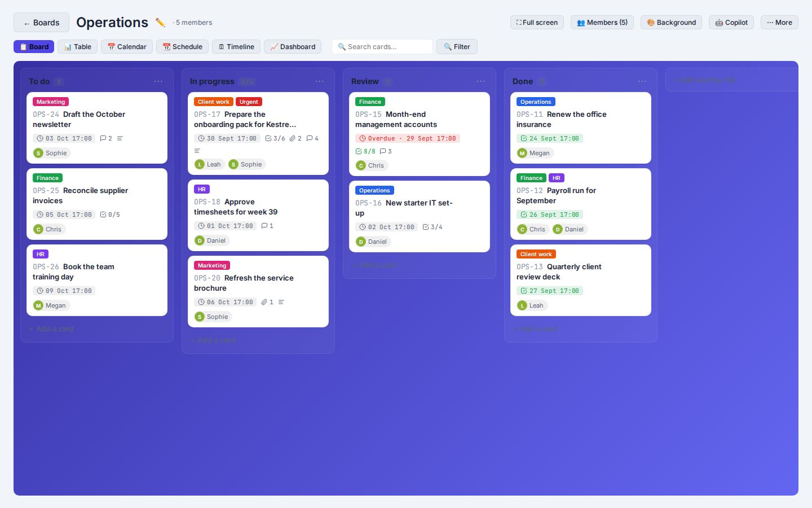The width and height of the screenshot is (812, 508).
Task: Open the Quarterly client review deck card title
Action: 559,271
